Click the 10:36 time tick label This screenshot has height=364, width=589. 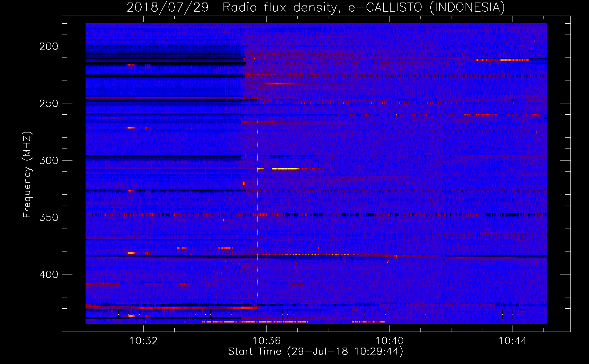[x=267, y=341]
